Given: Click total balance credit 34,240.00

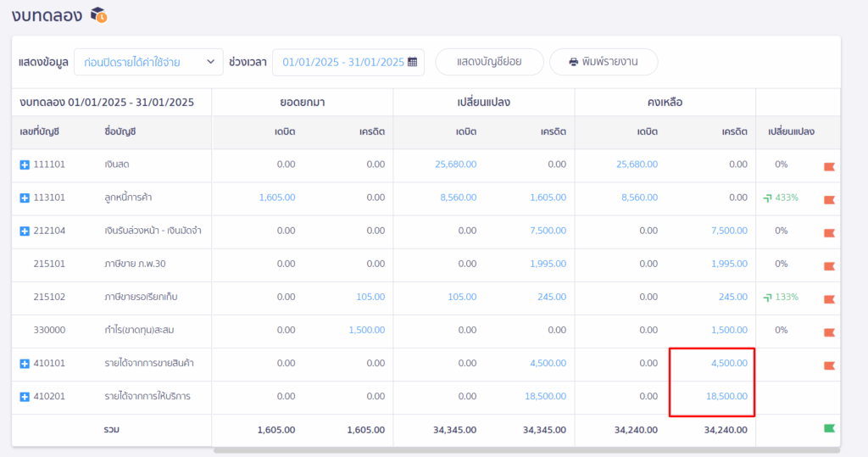Looking at the screenshot, I should click(726, 430).
